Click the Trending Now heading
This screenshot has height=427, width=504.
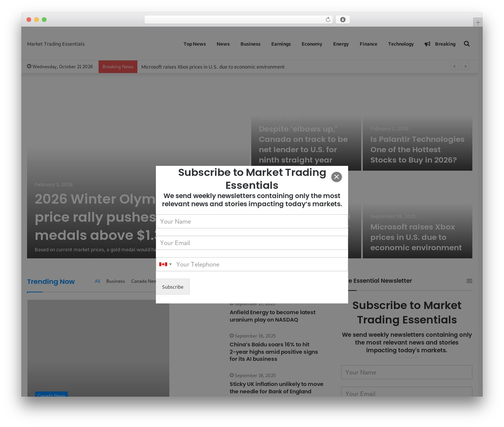pyautogui.click(x=51, y=282)
